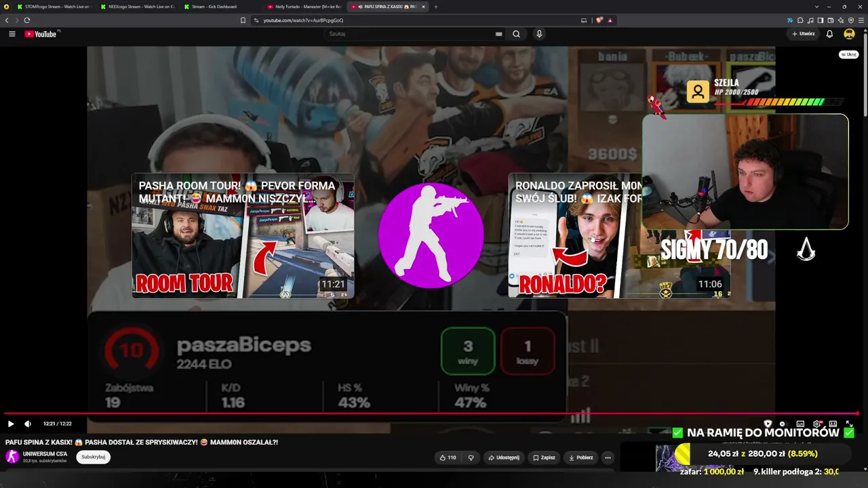Open a new browser tab
Image resolution: width=868 pixels, height=488 pixels.
[436, 7]
